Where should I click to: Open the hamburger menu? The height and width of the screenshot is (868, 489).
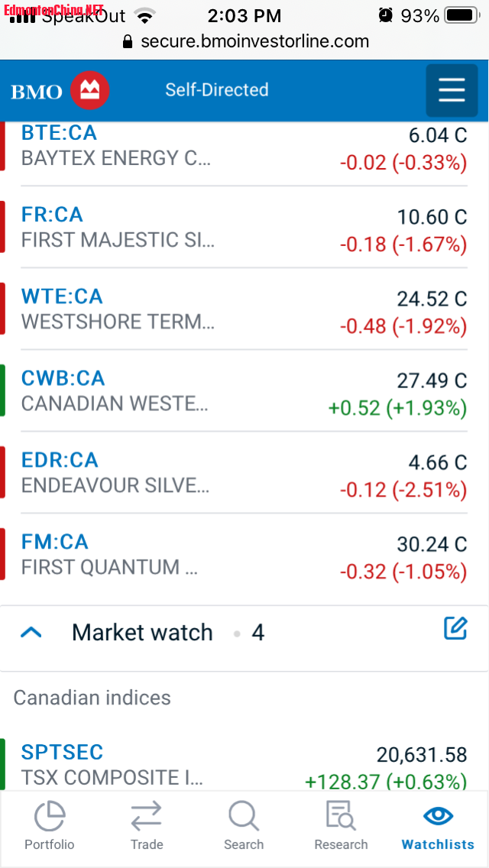tap(451, 90)
